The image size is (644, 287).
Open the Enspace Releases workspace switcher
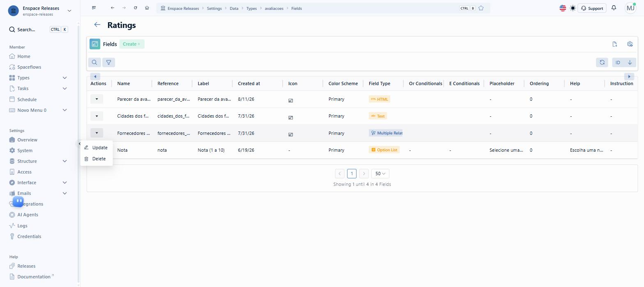click(39, 11)
